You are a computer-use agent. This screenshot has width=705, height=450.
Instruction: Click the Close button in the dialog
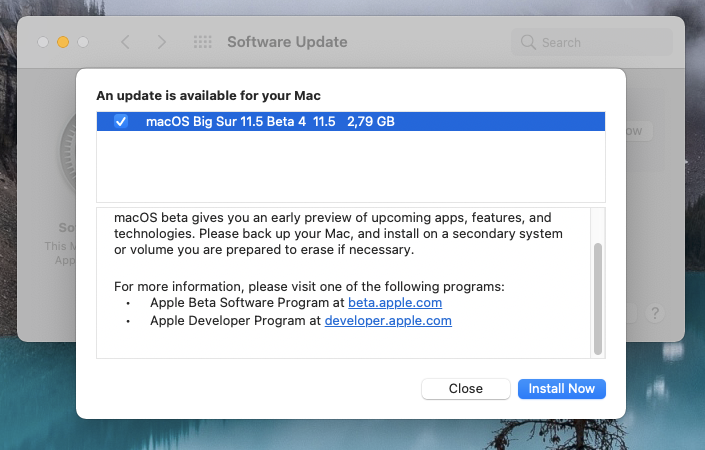click(465, 388)
